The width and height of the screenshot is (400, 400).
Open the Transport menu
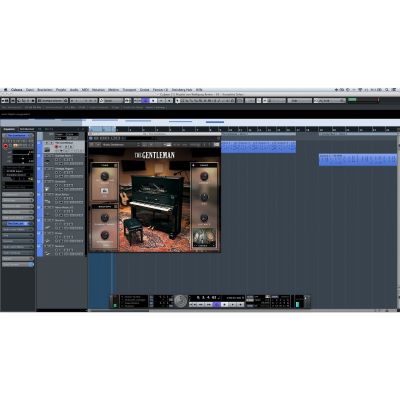click(129, 90)
